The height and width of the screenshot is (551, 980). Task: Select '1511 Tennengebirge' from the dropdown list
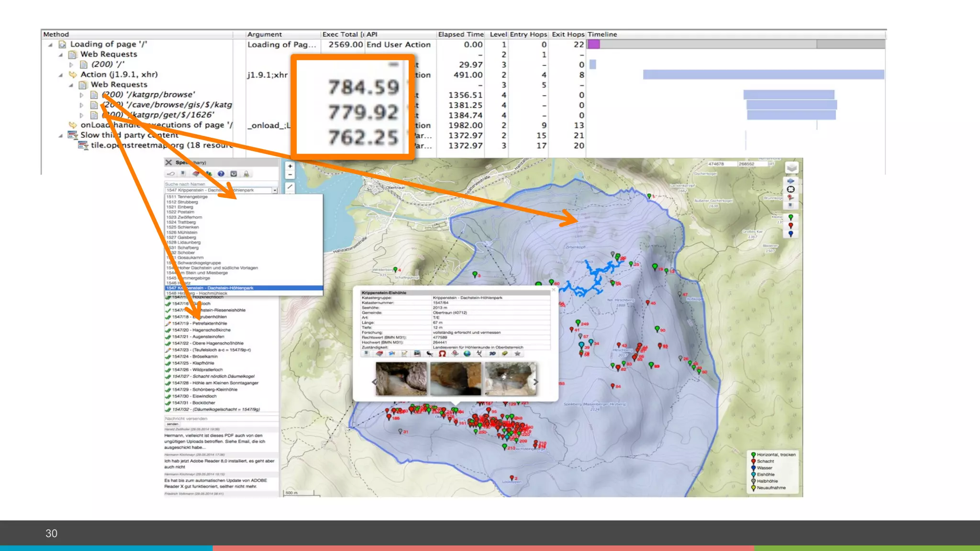pos(187,197)
